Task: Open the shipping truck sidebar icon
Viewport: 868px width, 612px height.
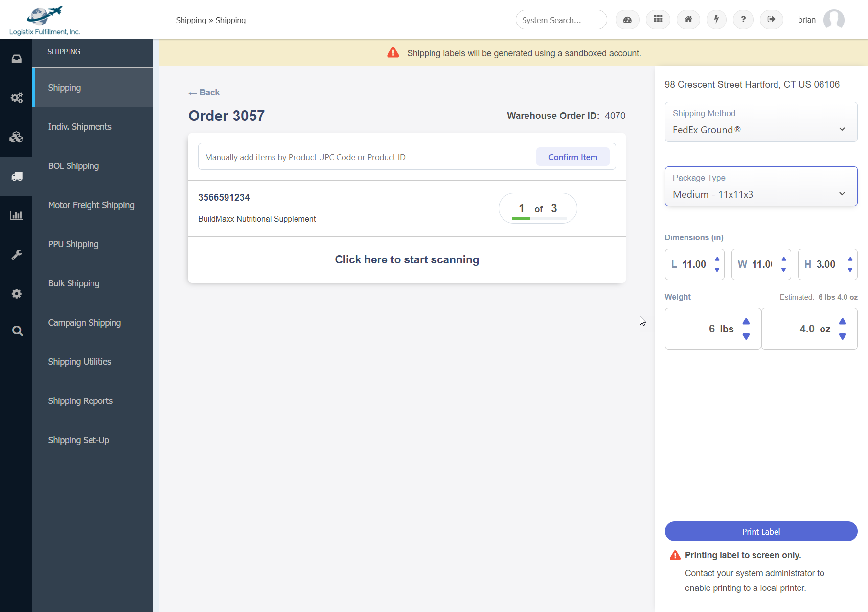Action: click(17, 176)
